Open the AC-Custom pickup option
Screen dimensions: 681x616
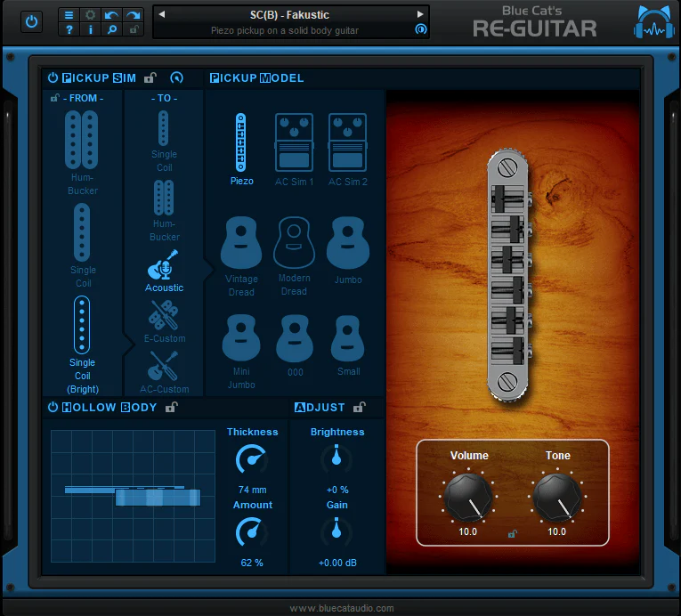[x=164, y=372]
